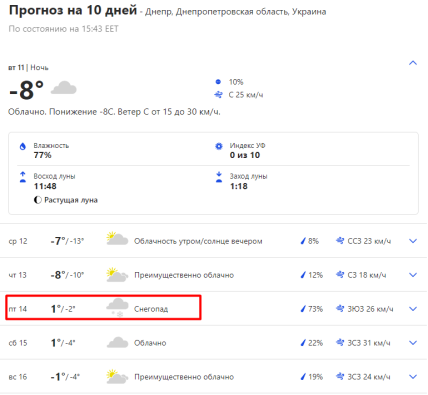Click the mostly cloudy icon for вс 16
This screenshot has height=395, width=428.
point(117,376)
